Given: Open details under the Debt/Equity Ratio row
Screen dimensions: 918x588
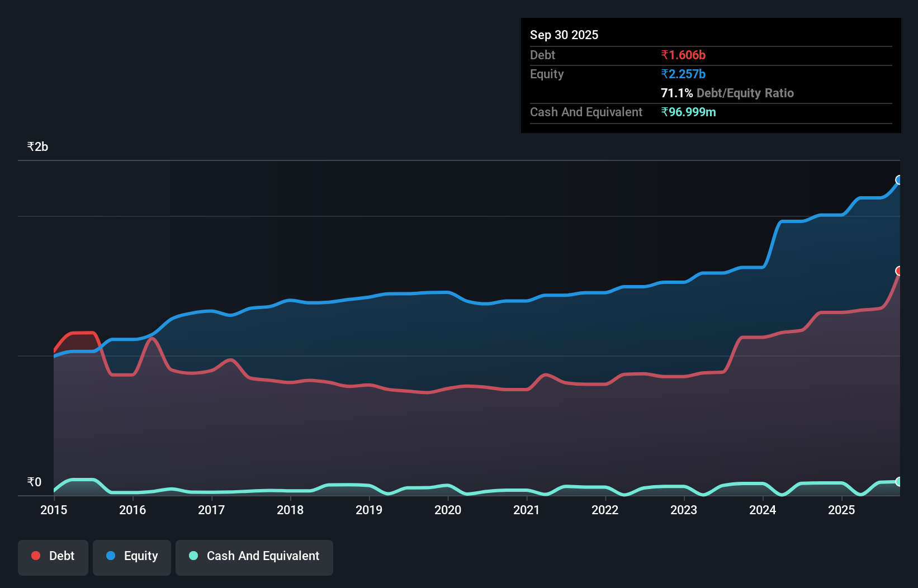Looking at the screenshot, I should pos(727,93).
